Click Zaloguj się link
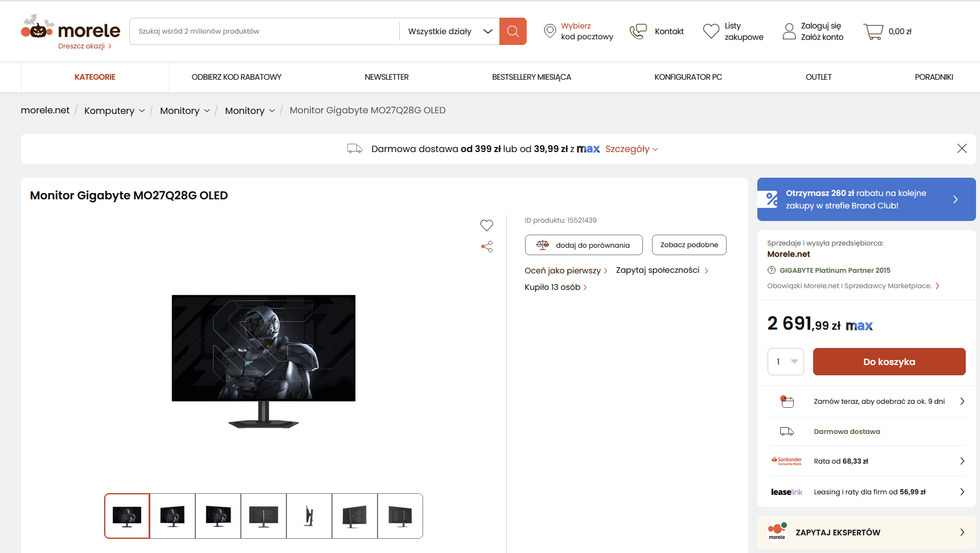980x553 pixels. point(821,26)
